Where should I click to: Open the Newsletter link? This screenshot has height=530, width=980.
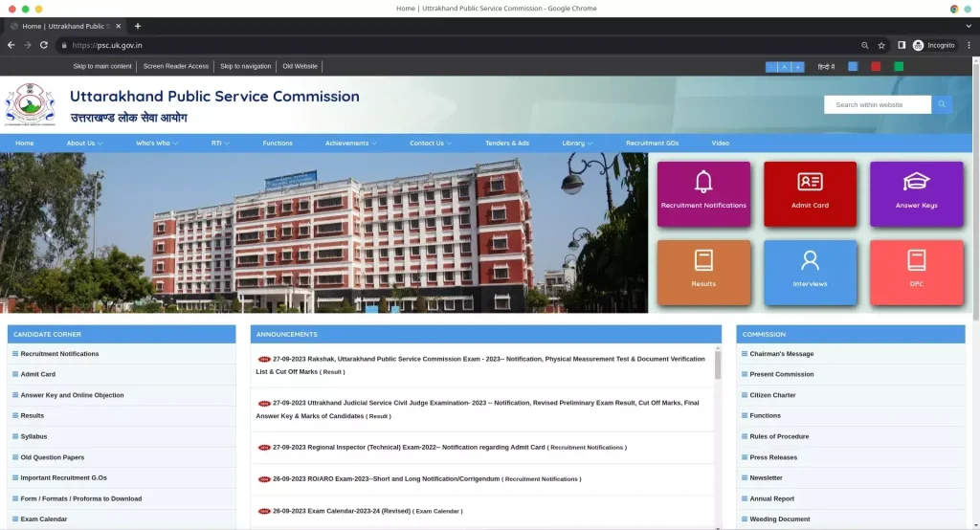click(766, 478)
